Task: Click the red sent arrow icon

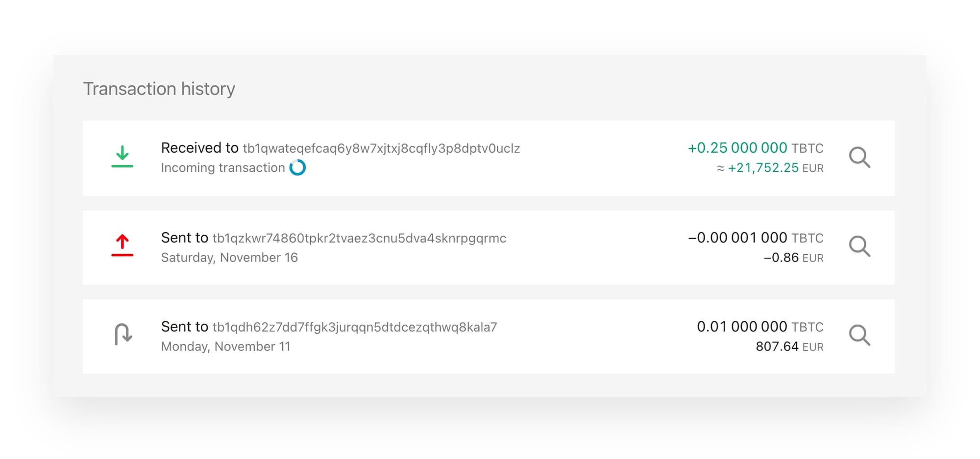Action: pos(122,245)
